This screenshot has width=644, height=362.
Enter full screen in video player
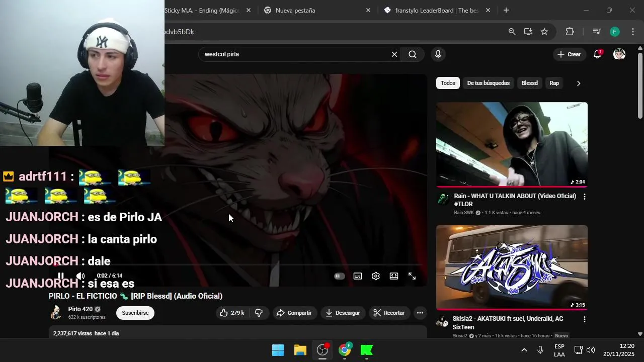coord(412,276)
